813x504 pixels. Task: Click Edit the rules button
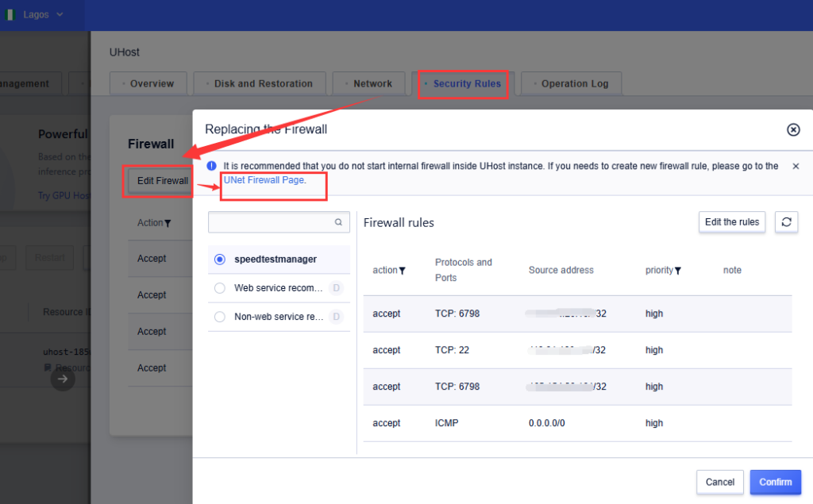pos(731,222)
